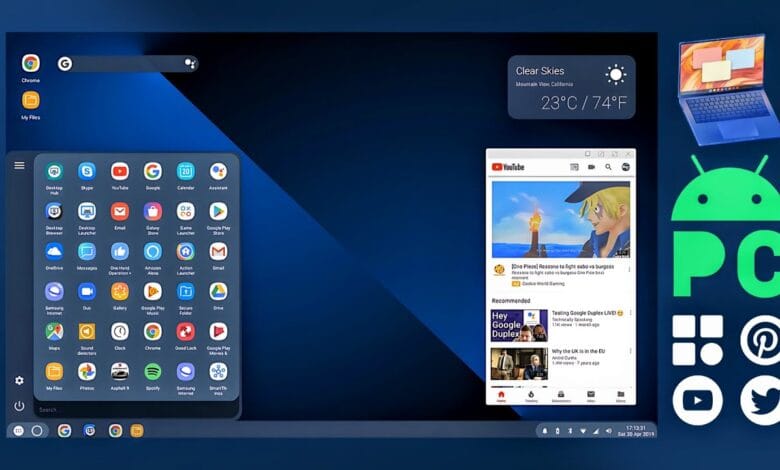Screen dimensions: 780x470
Task: Focus the launcher Search field
Action: click(136, 410)
